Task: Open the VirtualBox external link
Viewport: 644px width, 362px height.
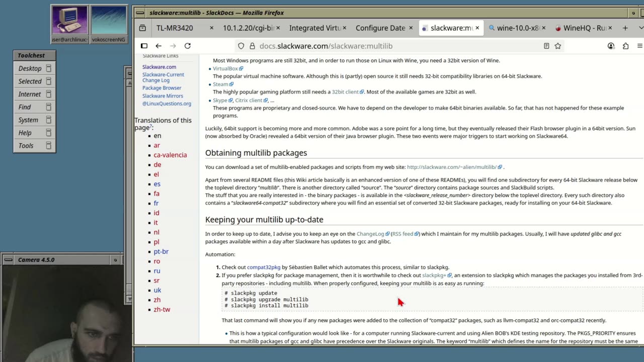Action: coord(227,68)
